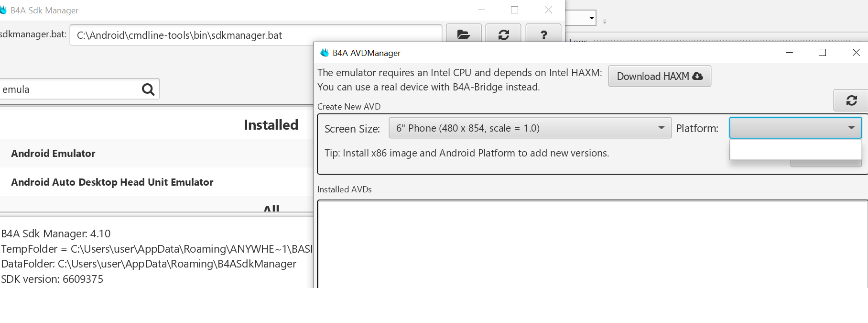Refresh AVD list with the AVDManager reload icon
868x323 pixels.
[x=851, y=100]
